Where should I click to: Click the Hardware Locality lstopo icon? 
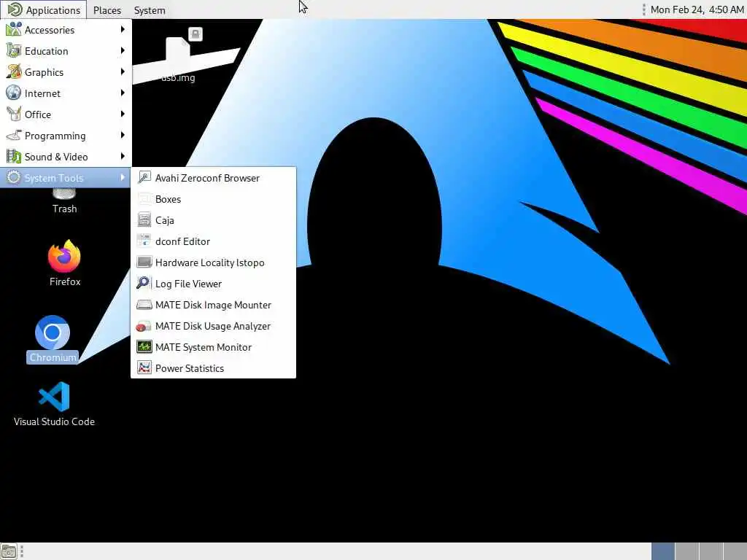click(x=144, y=262)
